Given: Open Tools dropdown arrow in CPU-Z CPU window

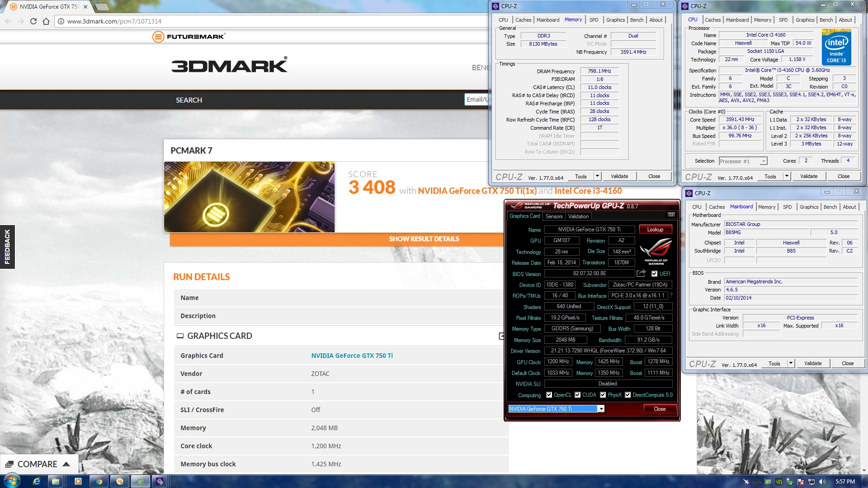Looking at the screenshot, I should click(787, 176).
